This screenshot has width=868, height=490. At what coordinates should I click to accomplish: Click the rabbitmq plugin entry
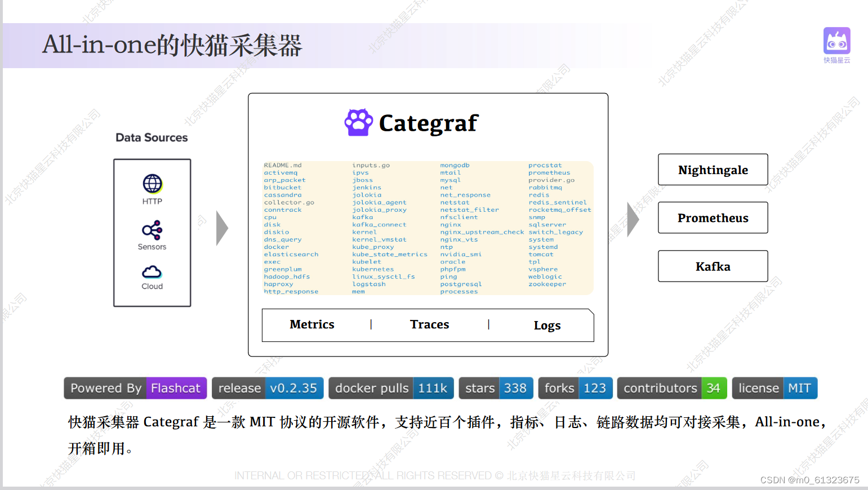tap(545, 188)
